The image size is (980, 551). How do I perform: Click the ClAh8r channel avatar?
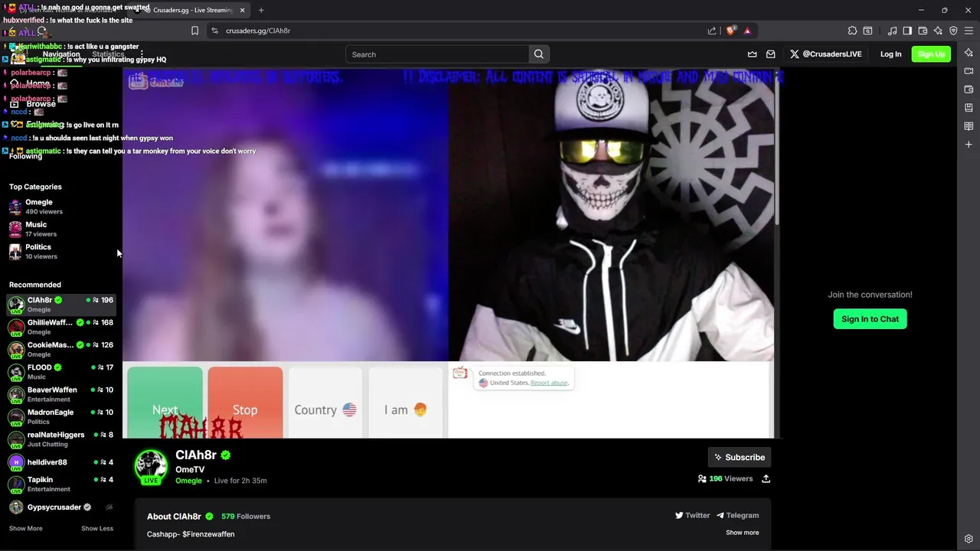(x=151, y=467)
